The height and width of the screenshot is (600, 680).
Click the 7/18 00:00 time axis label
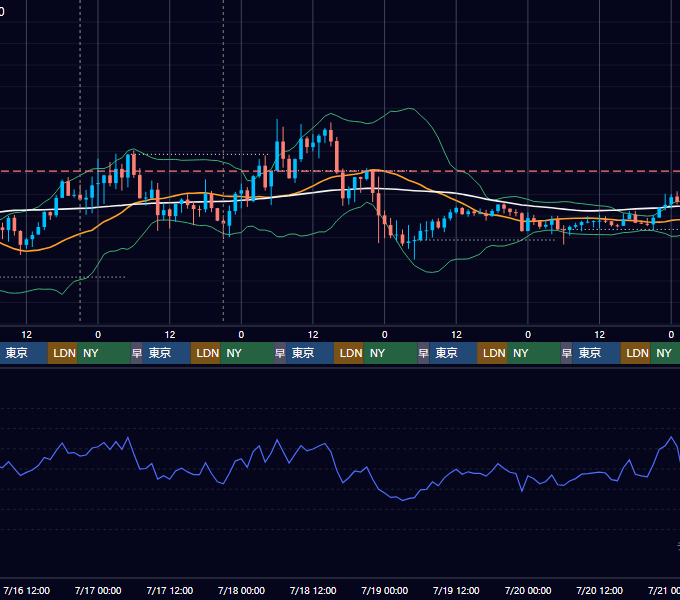(x=241, y=590)
